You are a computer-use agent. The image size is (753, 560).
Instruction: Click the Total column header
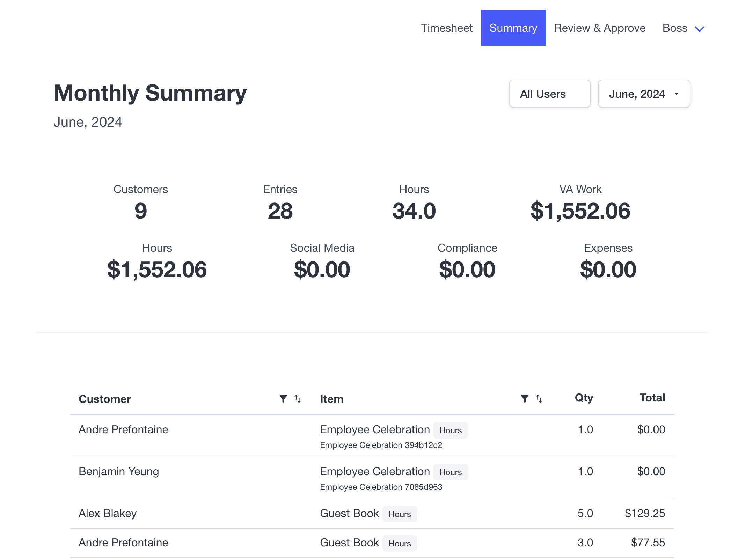pos(652,398)
